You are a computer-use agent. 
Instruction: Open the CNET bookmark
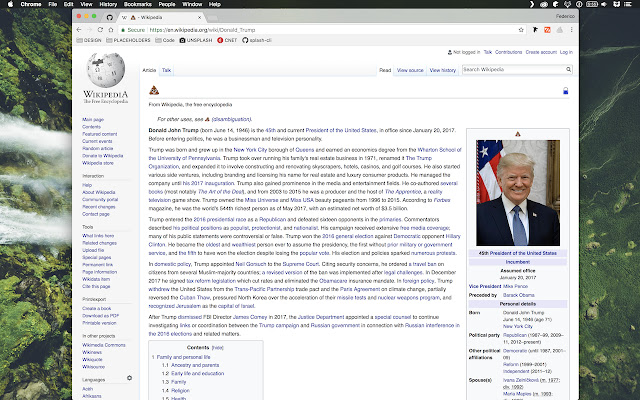click(227, 40)
